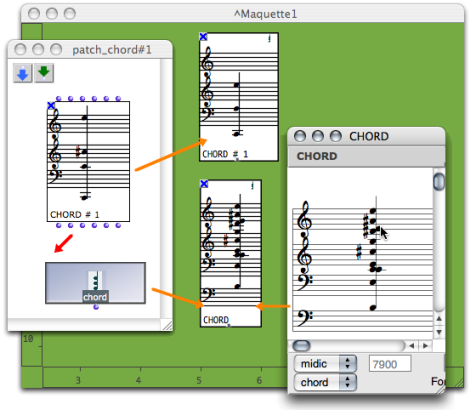Click the CHORD header label in the CHORD window
The image size is (476, 410).
click(x=317, y=156)
